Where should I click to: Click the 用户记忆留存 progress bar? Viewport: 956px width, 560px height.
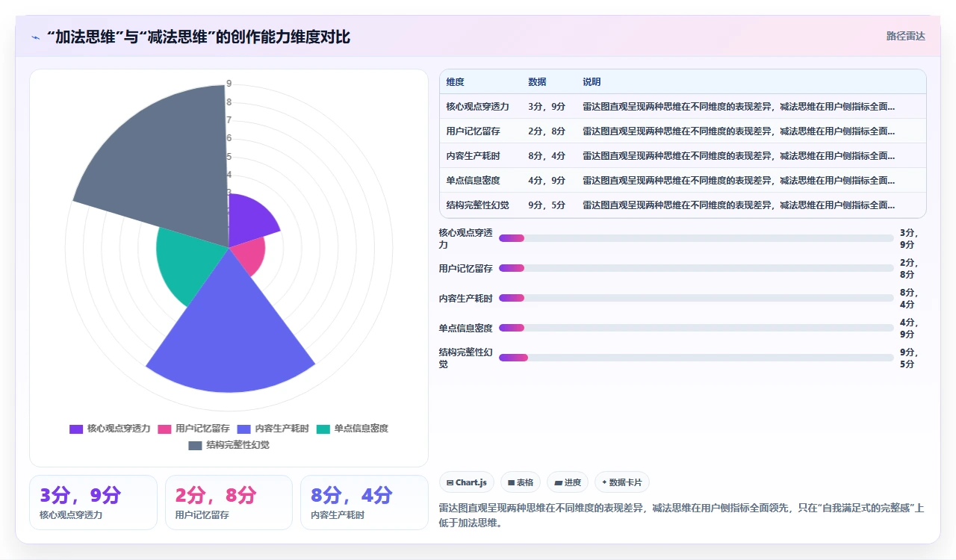point(696,268)
